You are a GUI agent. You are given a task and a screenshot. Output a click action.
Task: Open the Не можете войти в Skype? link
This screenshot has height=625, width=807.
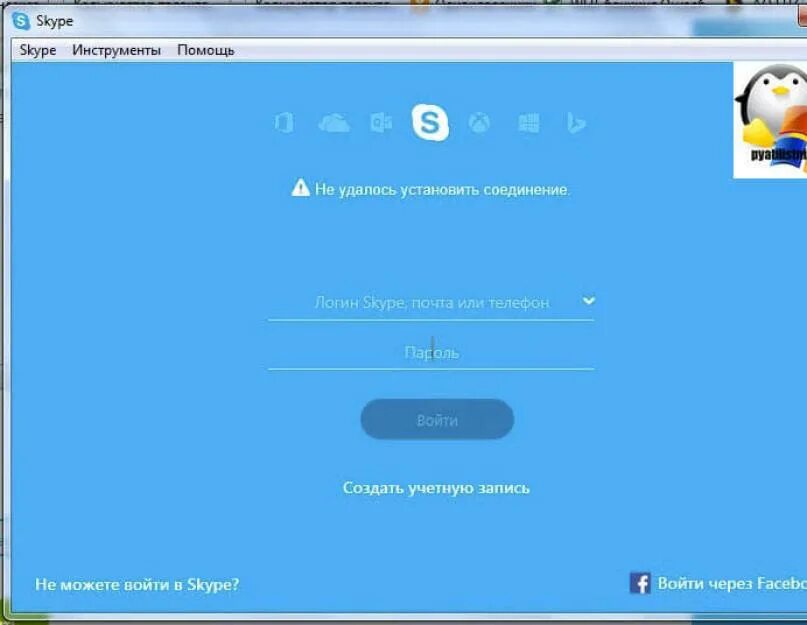tap(137, 584)
